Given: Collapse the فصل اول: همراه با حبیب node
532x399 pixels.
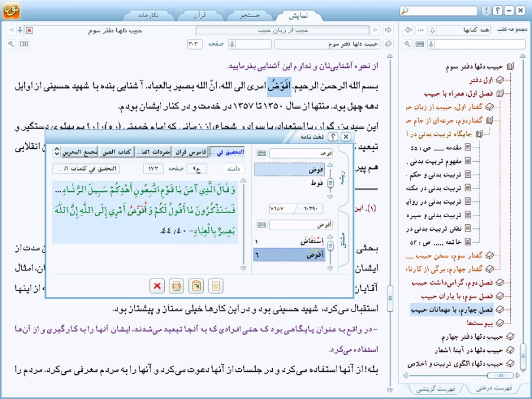Looking at the screenshot, I should [x=500, y=93].
